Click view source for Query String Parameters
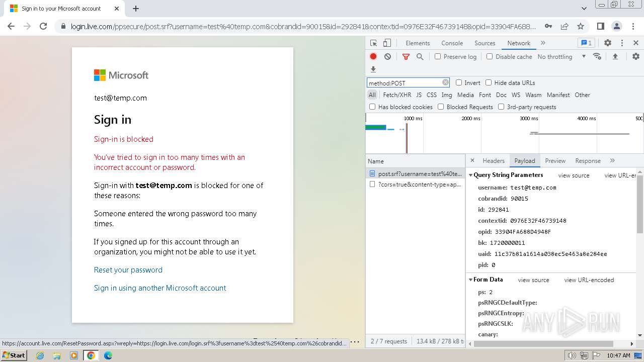644x362 pixels. point(574,175)
